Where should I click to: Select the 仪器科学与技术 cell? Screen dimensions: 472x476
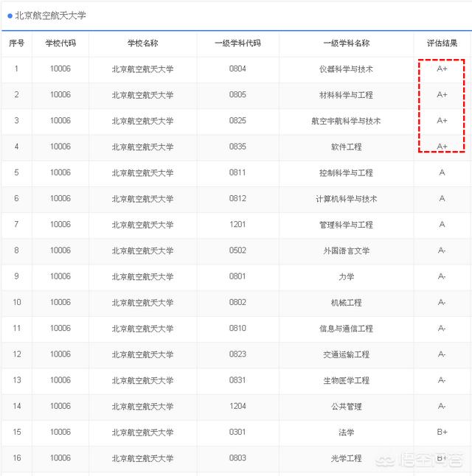[x=346, y=69]
